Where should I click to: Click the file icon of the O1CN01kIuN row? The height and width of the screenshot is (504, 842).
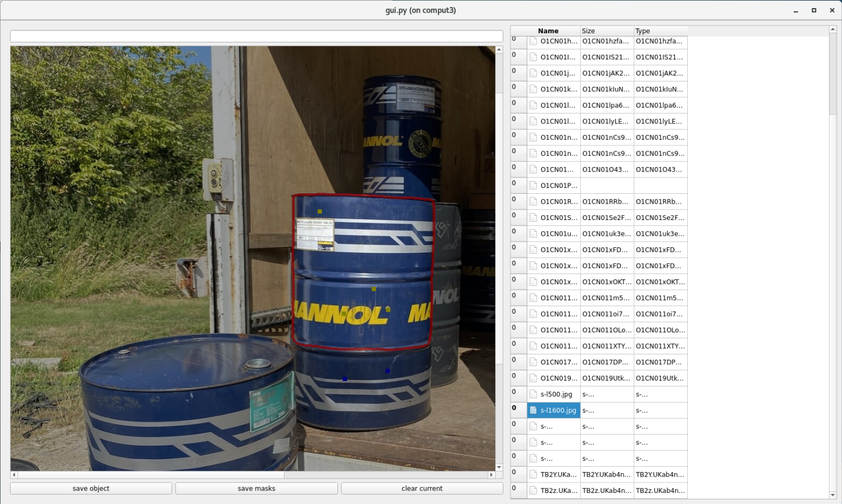533,89
